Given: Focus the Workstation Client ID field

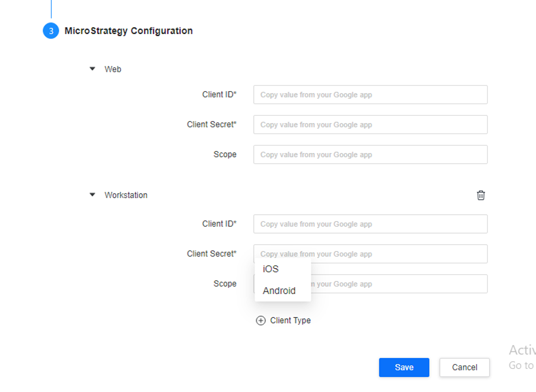Looking at the screenshot, I should (370, 224).
